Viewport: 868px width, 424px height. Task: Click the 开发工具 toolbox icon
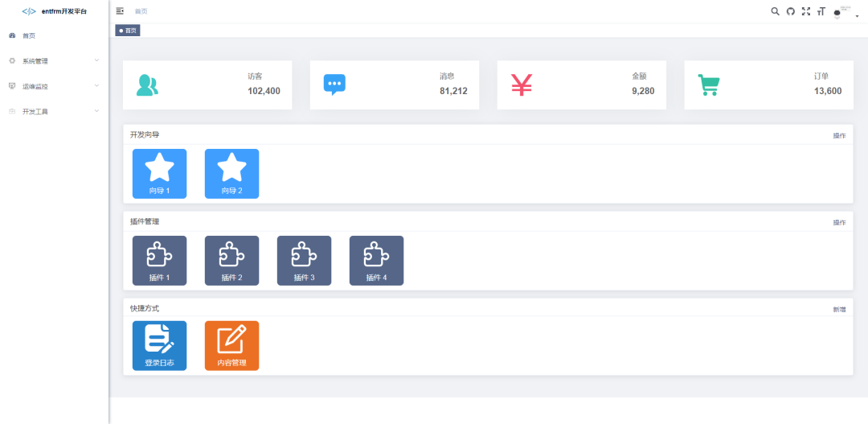[x=12, y=111]
